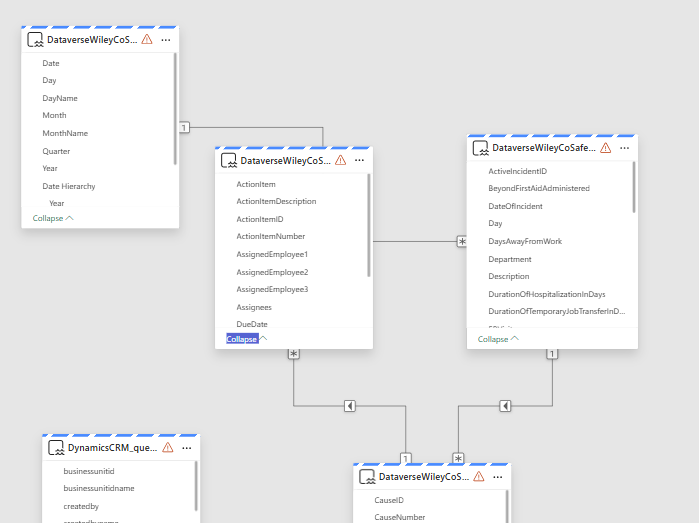This screenshot has width=699, height=523.
Task: Select the DueDate field
Action: 252,324
